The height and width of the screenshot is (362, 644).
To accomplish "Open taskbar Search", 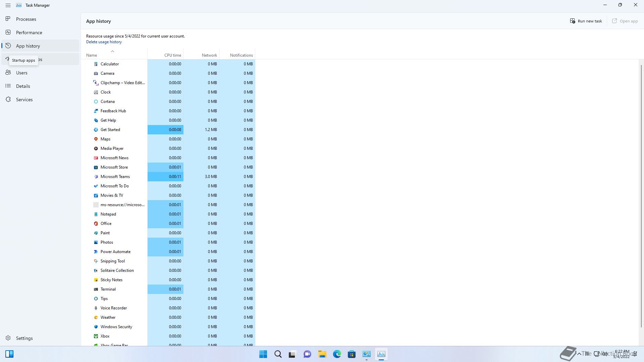I will (x=278, y=354).
